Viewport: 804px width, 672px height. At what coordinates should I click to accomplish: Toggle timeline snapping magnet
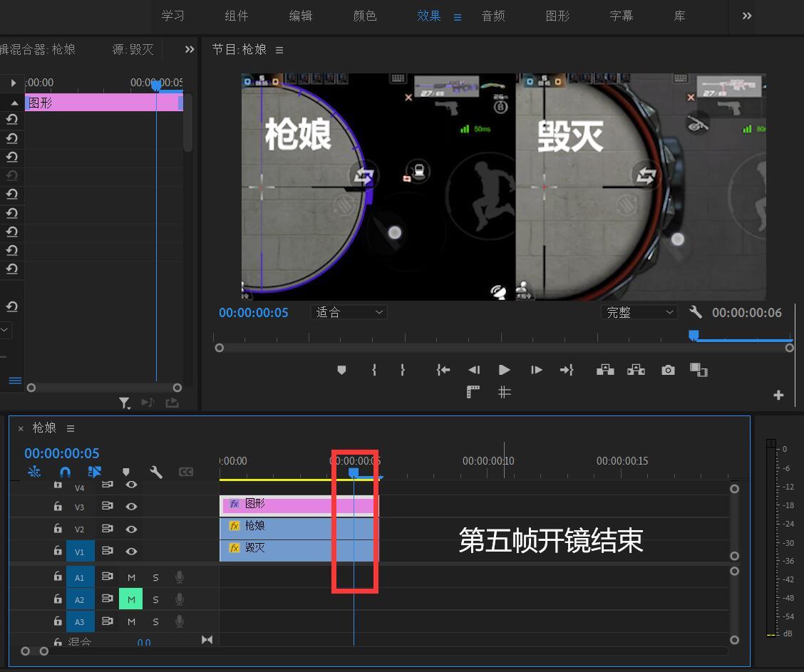[65, 472]
